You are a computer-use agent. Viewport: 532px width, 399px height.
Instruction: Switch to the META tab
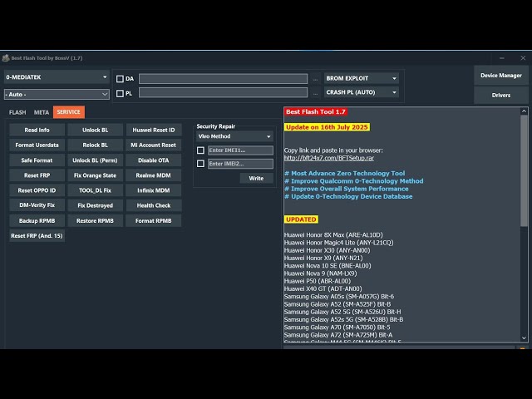coord(42,112)
